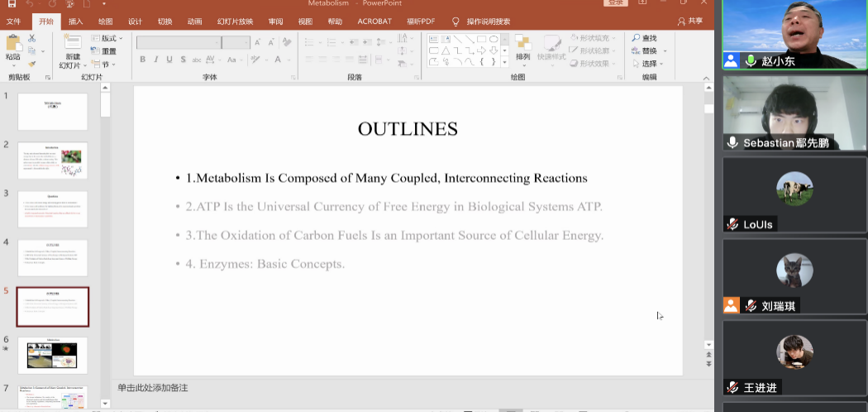
Task: Click the font color A button
Action: (x=278, y=60)
